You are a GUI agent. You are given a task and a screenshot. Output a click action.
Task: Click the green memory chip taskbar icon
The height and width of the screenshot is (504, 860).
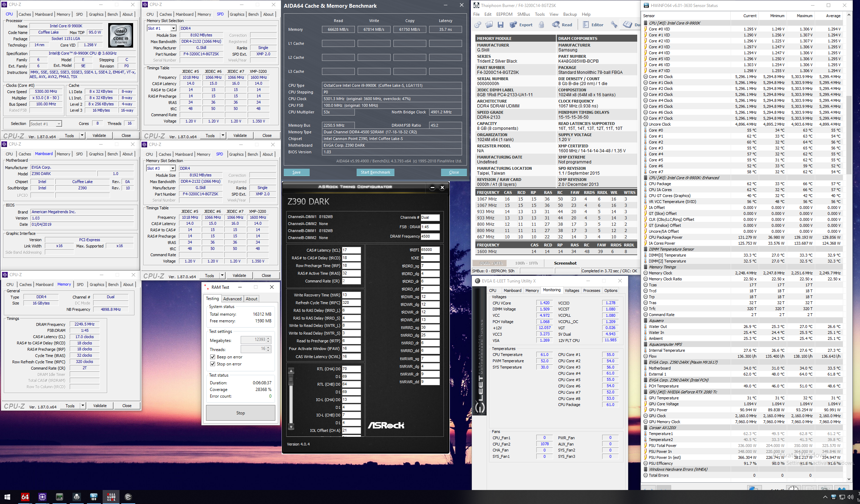pyautogui.click(x=60, y=497)
